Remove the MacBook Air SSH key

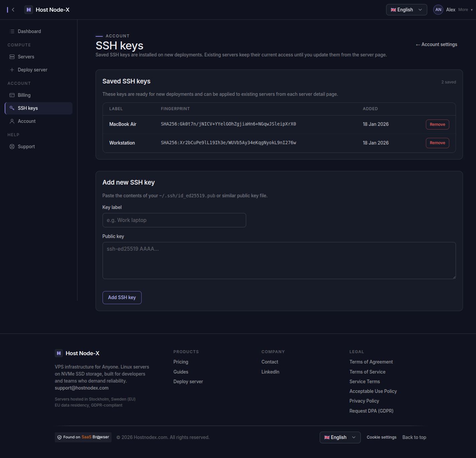[438, 125]
